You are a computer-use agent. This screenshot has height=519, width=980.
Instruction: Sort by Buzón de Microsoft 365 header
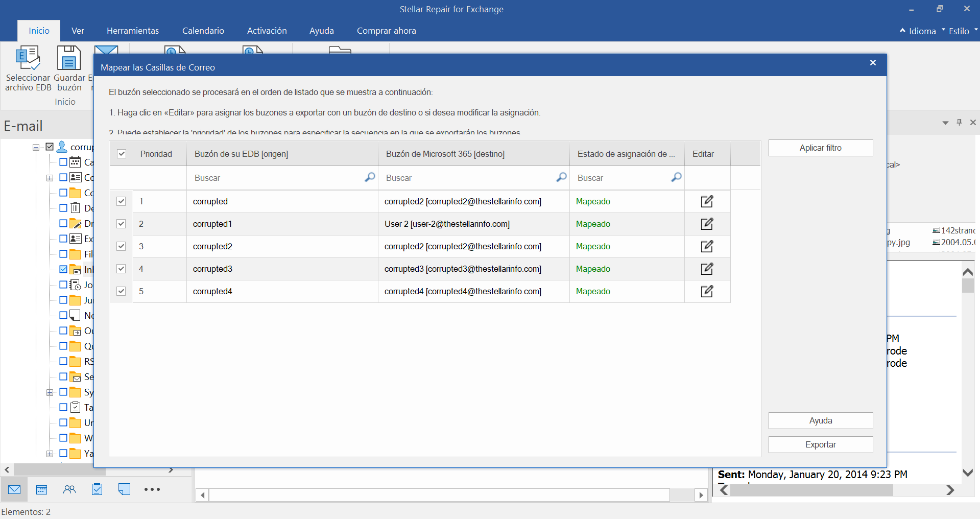[x=474, y=154]
